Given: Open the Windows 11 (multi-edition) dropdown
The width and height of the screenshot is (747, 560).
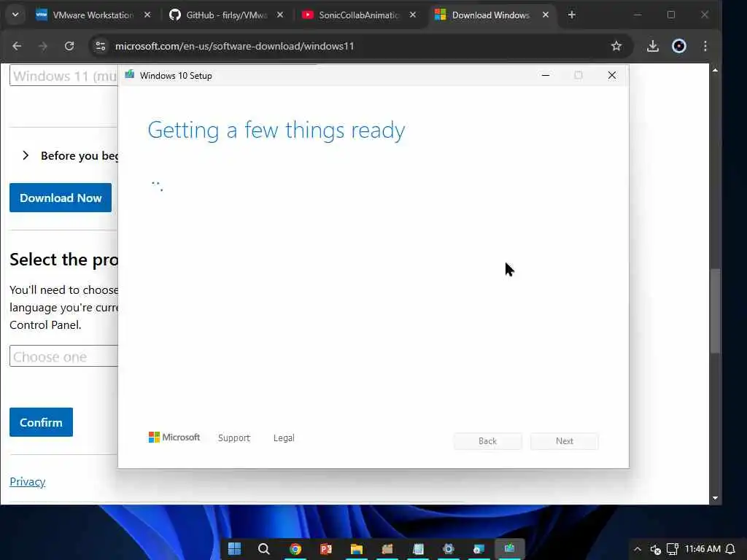Looking at the screenshot, I should pyautogui.click(x=64, y=76).
